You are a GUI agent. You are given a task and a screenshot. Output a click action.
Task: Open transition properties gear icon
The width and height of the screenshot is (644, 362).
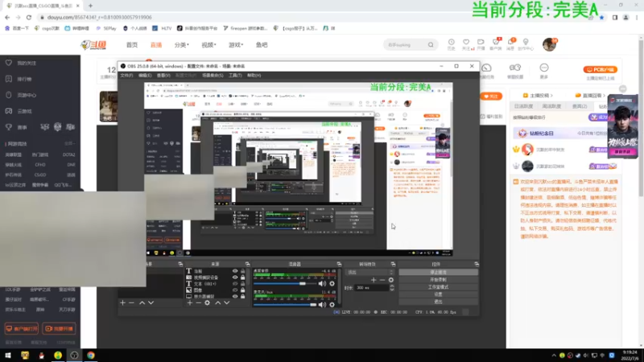391,280
